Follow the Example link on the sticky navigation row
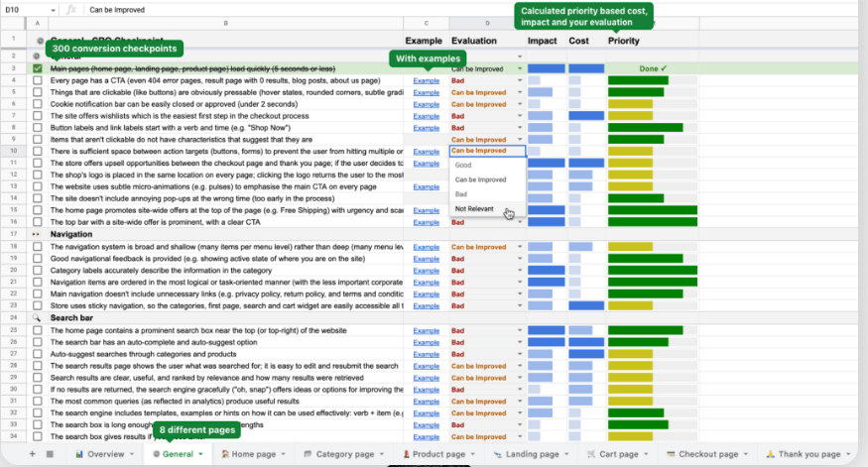 [427, 306]
